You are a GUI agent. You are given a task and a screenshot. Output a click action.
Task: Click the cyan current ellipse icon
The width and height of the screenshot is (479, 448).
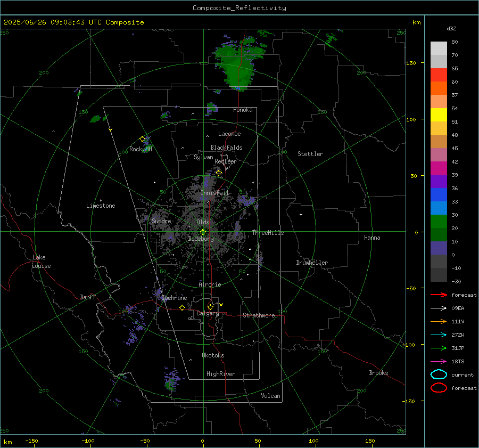pyautogui.click(x=439, y=374)
